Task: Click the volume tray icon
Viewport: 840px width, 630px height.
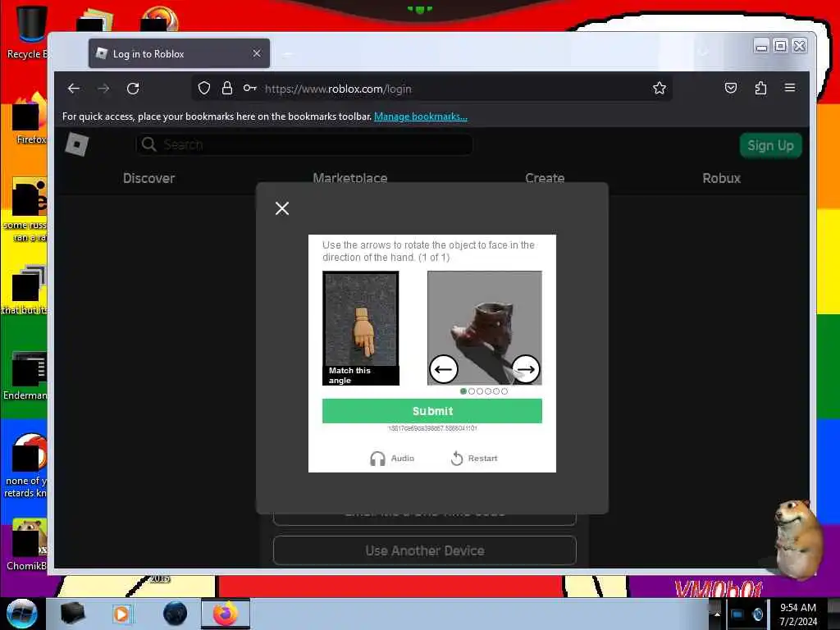Action: click(x=757, y=614)
